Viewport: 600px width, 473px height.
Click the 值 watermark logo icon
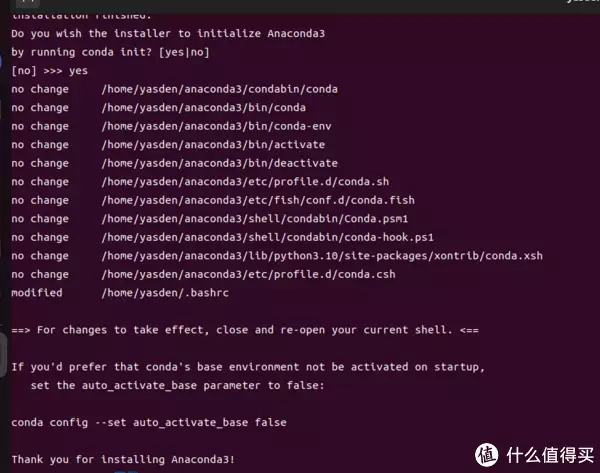click(x=486, y=455)
